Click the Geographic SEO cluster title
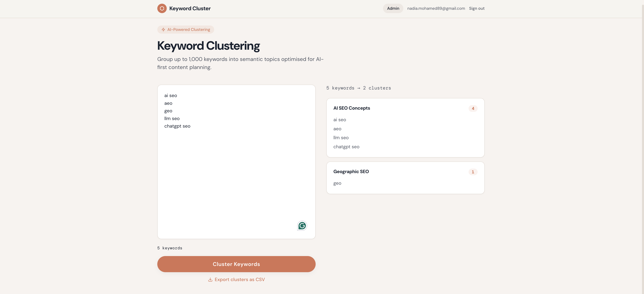This screenshot has height=294, width=644. pyautogui.click(x=351, y=172)
